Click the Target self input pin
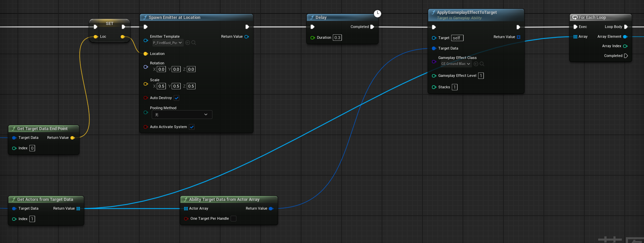 434,38
